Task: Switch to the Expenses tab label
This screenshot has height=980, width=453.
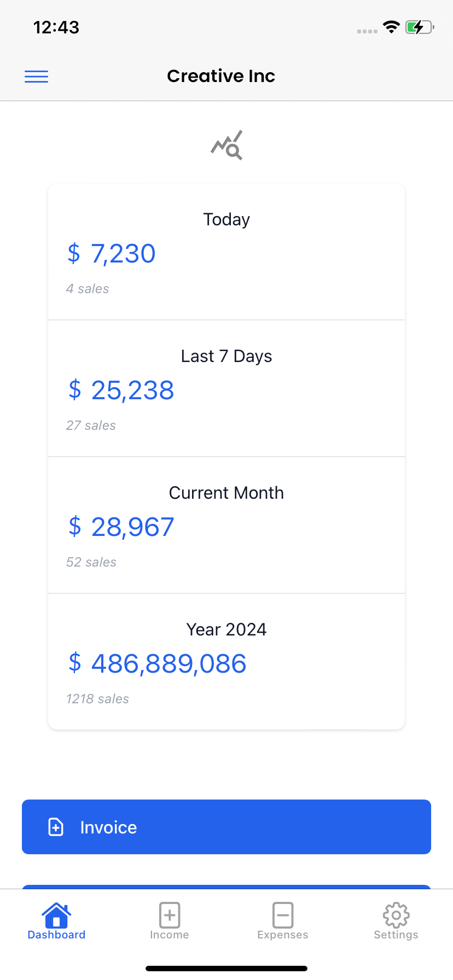Action: click(283, 935)
